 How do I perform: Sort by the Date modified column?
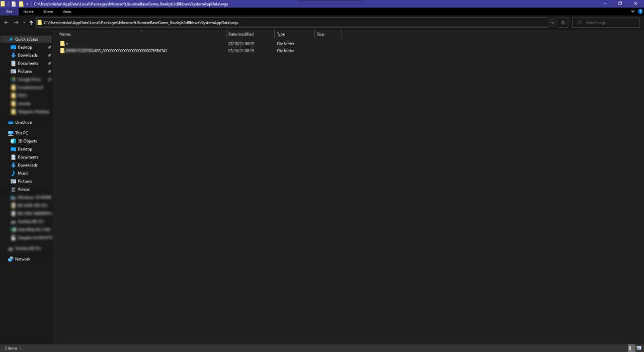pyautogui.click(x=241, y=34)
